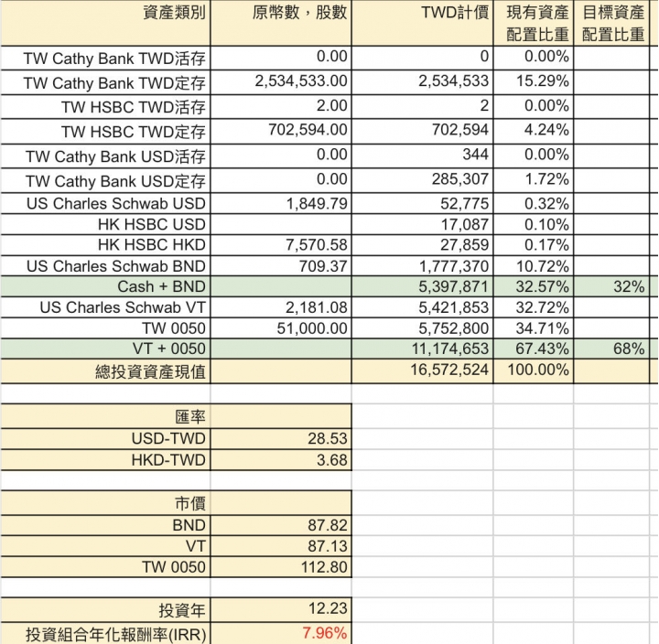Select cell with value 51,000.00
The height and width of the screenshot is (644, 659).
pos(281,328)
